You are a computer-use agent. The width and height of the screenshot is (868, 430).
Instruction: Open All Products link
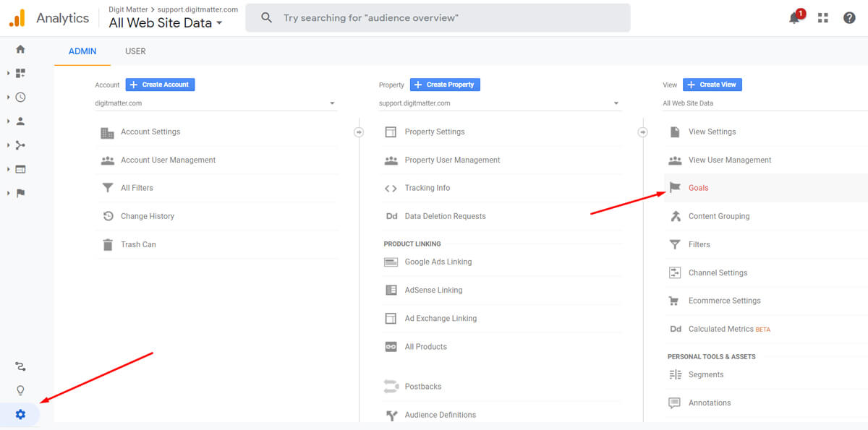425,346
